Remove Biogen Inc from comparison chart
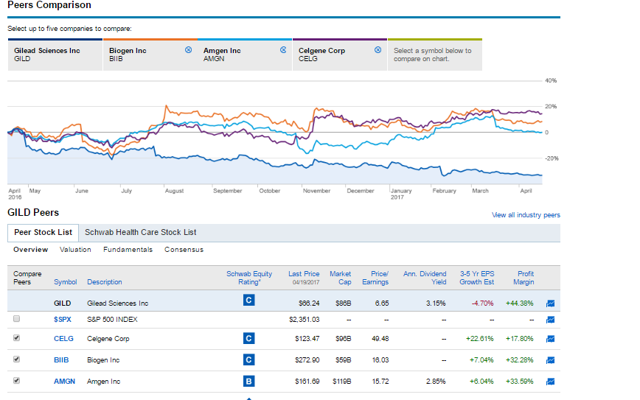 pyautogui.click(x=188, y=50)
